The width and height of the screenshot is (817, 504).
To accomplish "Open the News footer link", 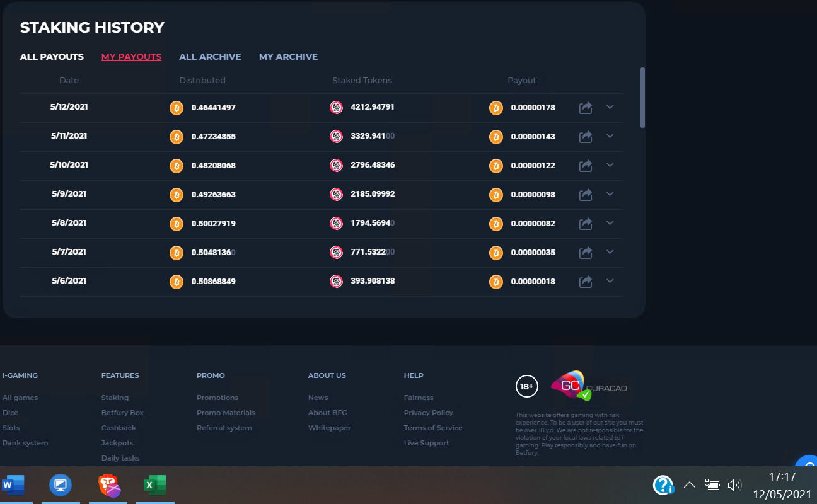I will pyautogui.click(x=318, y=398).
